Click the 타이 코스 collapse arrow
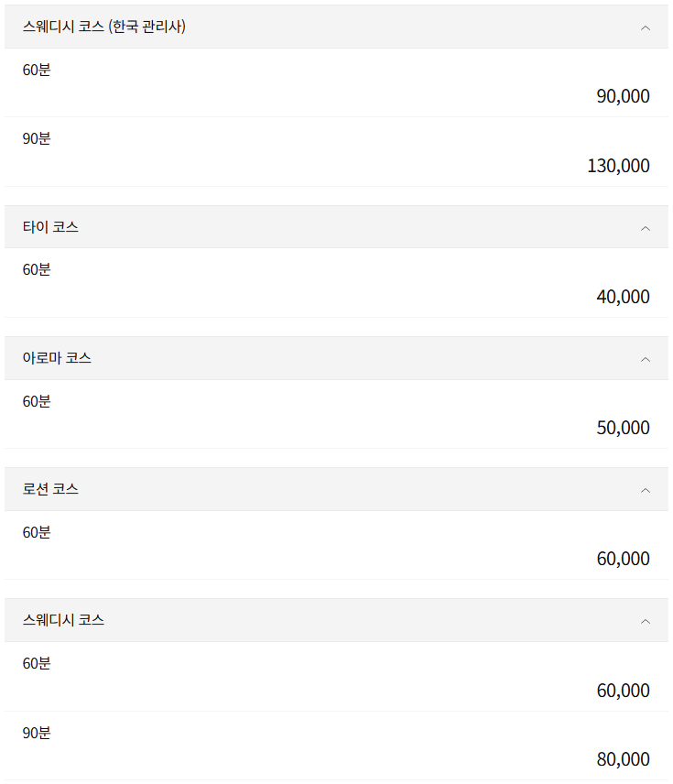 tap(646, 227)
